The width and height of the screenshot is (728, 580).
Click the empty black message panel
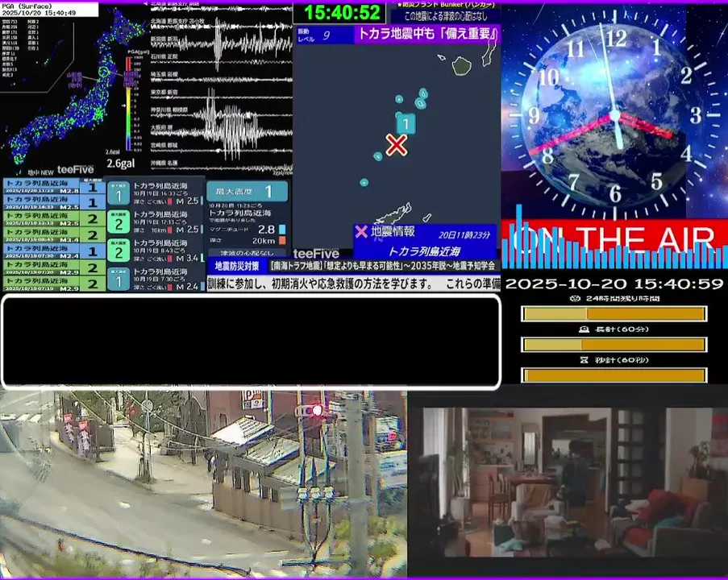[251, 341]
